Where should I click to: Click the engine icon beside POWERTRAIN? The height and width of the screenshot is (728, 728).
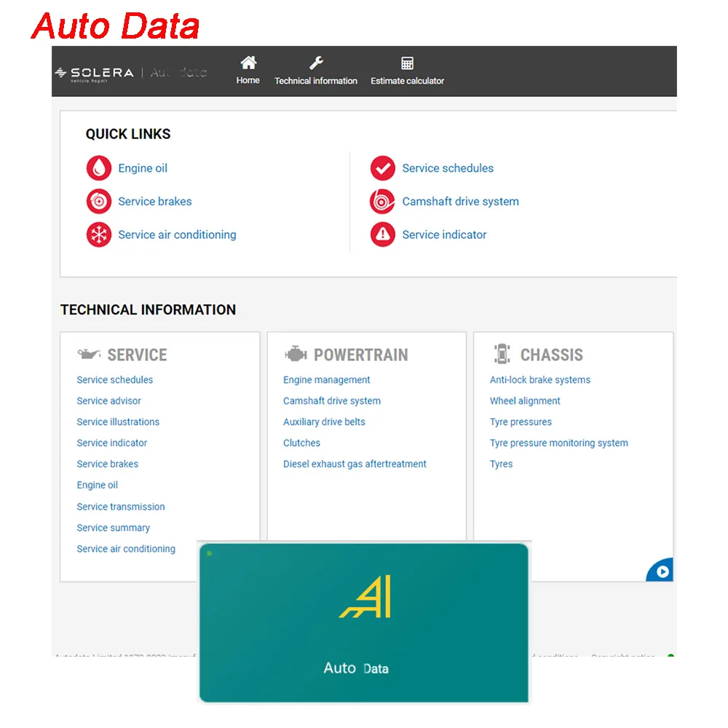(296, 355)
